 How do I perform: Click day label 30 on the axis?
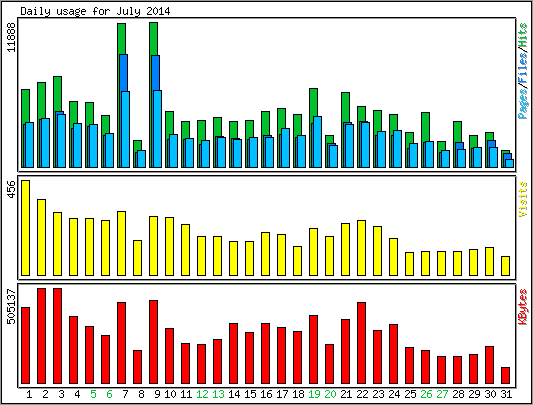pyautogui.click(x=490, y=394)
